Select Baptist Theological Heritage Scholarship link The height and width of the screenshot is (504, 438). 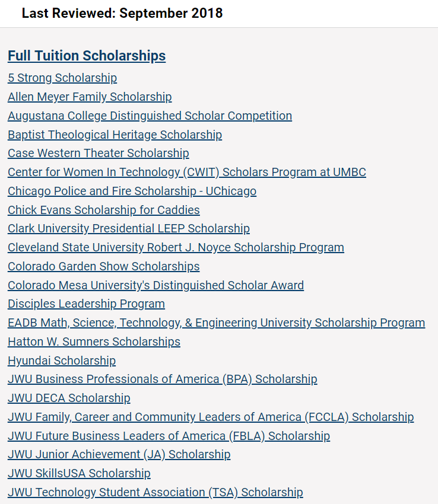(115, 135)
